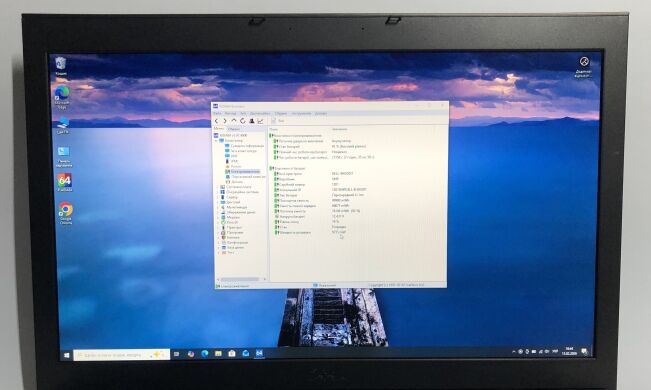Screen dimensions: 651x390
Task: Click the Task View taskbar icon
Action: click(177, 354)
